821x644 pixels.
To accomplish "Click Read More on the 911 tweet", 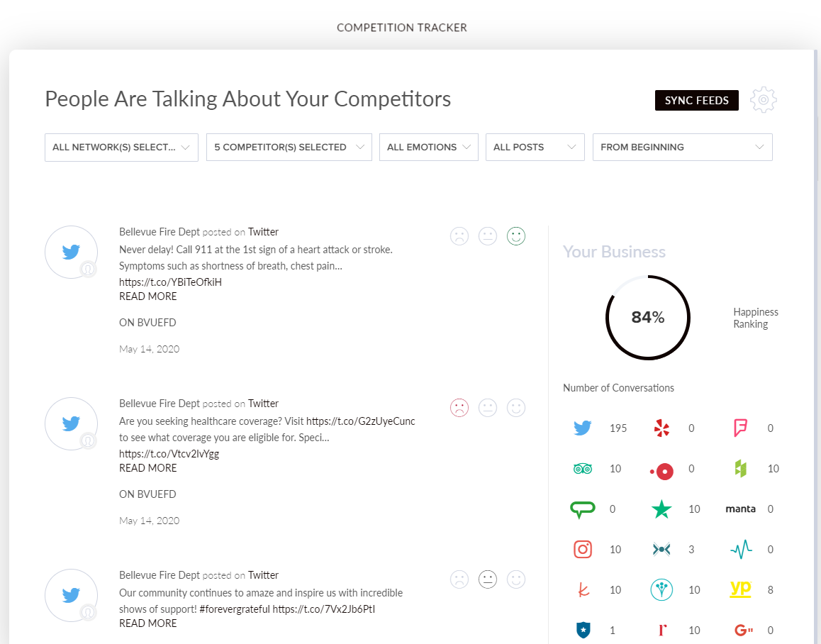I will pos(148,296).
